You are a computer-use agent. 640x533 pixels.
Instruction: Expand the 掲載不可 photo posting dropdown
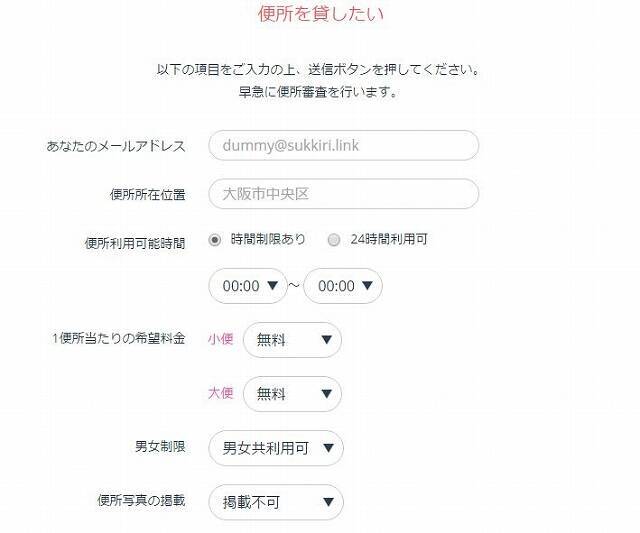click(275, 502)
